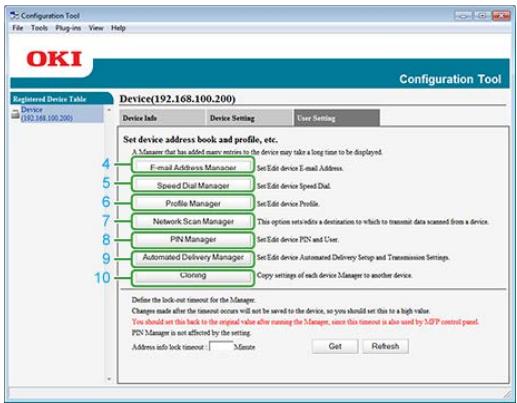Viewport: 517px width, 403px height.
Task: Focus the Address info lock timeout field
Action: [221, 346]
